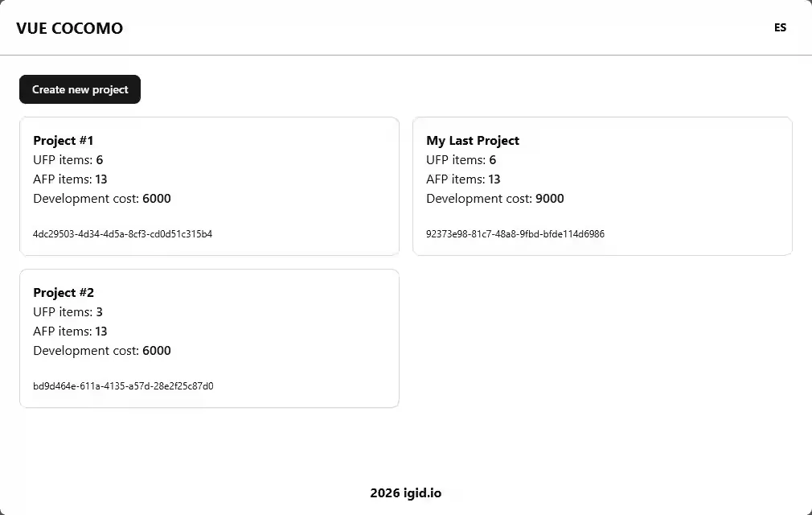Select the ID starting with 4dc29503
Image resolution: width=812 pixels, height=515 pixels.
pos(122,234)
